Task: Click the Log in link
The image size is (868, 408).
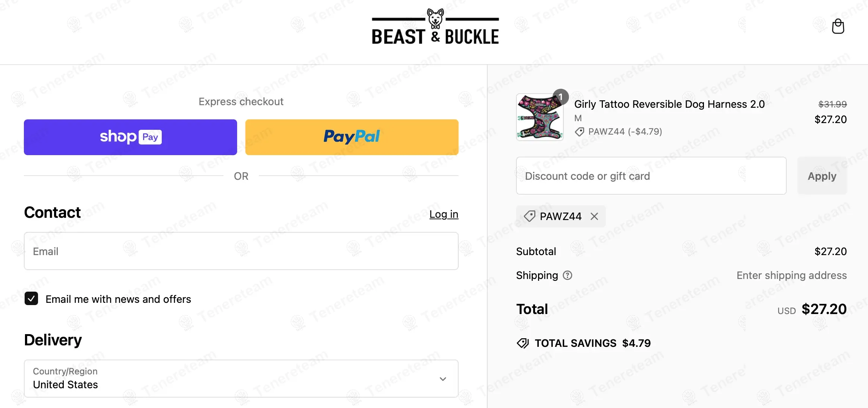Action: (x=444, y=214)
